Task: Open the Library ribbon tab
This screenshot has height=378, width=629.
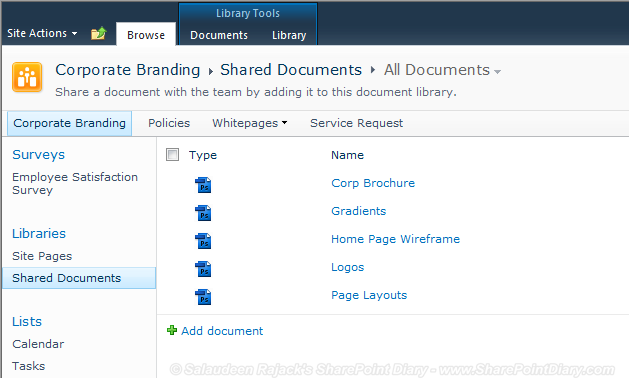Action: click(x=289, y=35)
